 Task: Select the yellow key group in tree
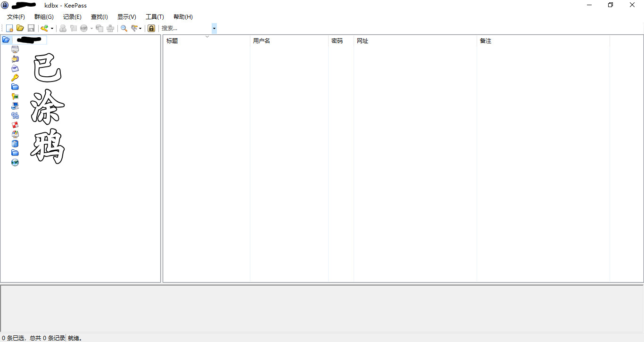(x=15, y=78)
